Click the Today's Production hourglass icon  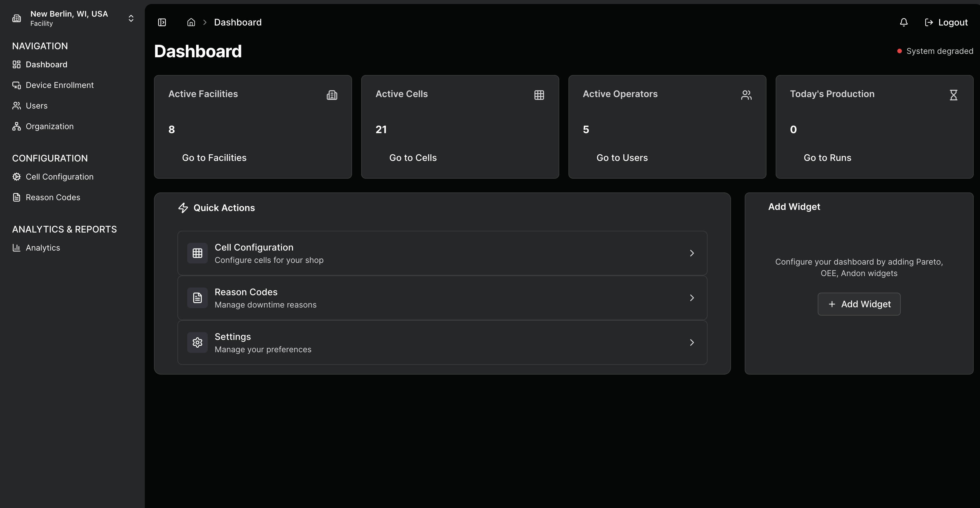click(x=953, y=95)
